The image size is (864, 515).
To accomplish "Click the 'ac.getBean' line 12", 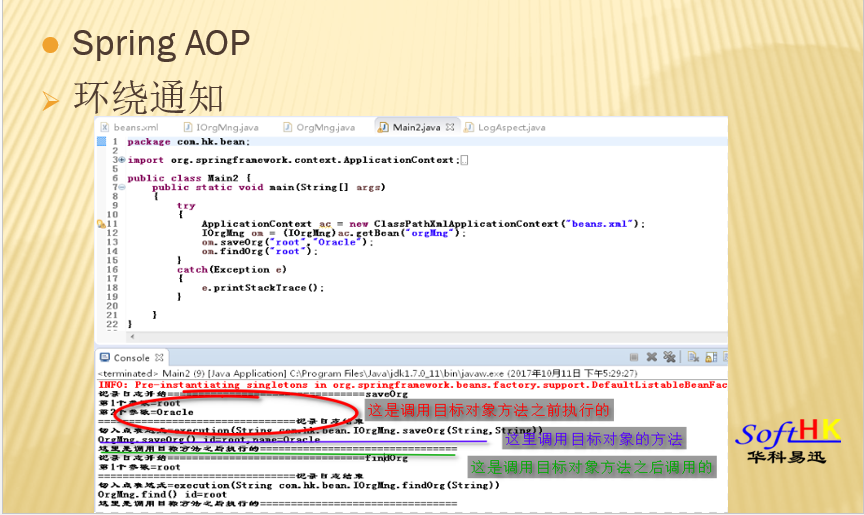I will click(x=334, y=233).
